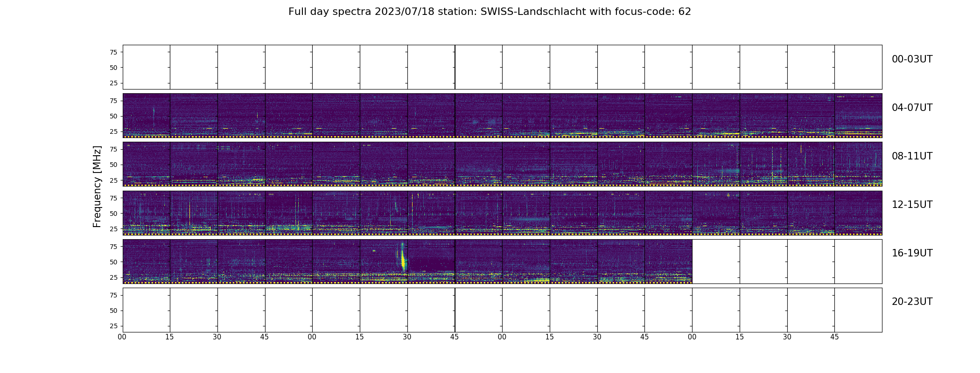The width and height of the screenshot is (980, 373).
Task: Click the 75 tick label of the 04-07UT row
Action: pyautogui.click(x=113, y=101)
